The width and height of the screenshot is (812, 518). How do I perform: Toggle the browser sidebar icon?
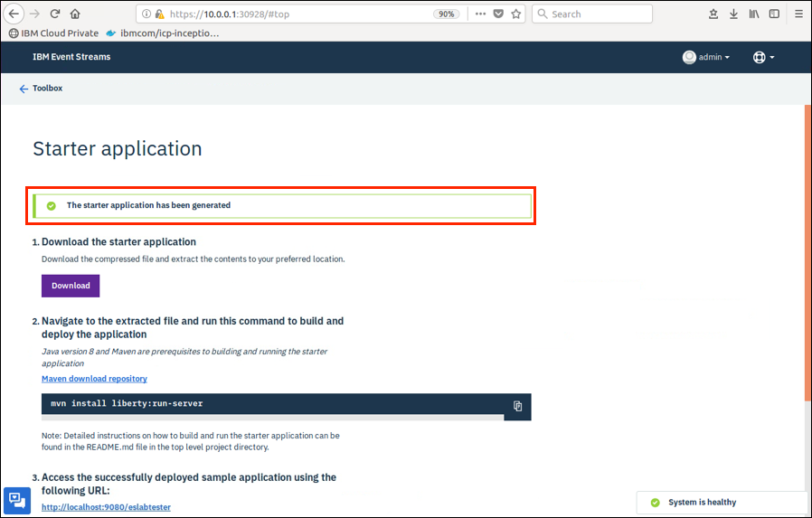pos(774,14)
